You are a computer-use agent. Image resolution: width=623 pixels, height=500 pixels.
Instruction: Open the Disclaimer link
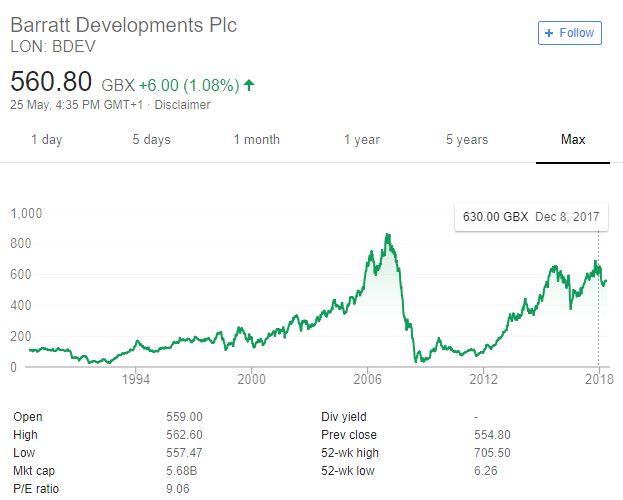pos(184,104)
